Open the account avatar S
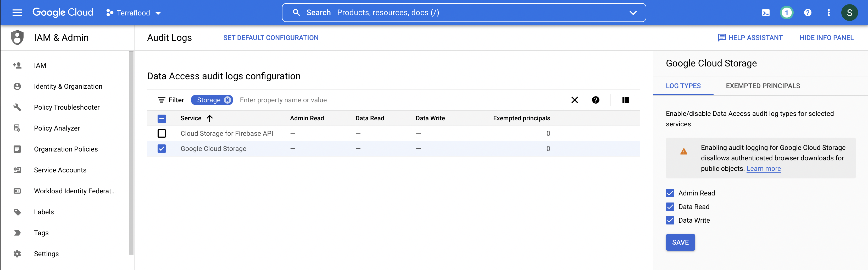This screenshot has width=868, height=270. click(x=849, y=13)
